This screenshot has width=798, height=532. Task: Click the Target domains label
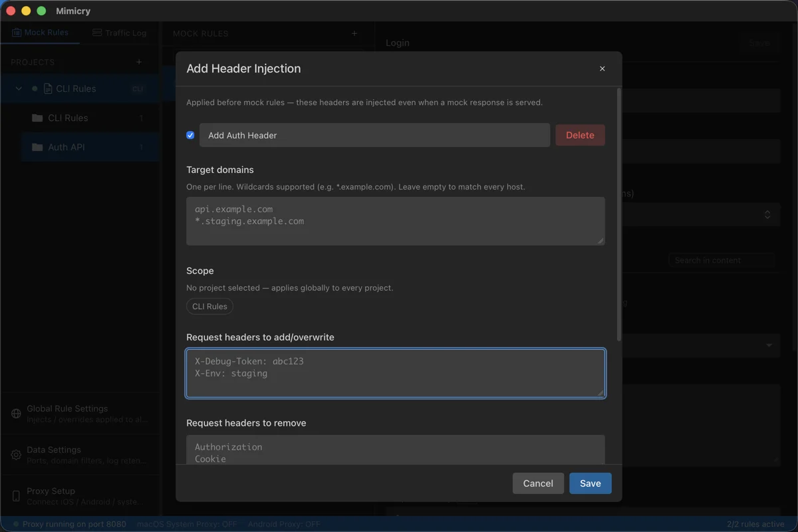tap(220, 170)
